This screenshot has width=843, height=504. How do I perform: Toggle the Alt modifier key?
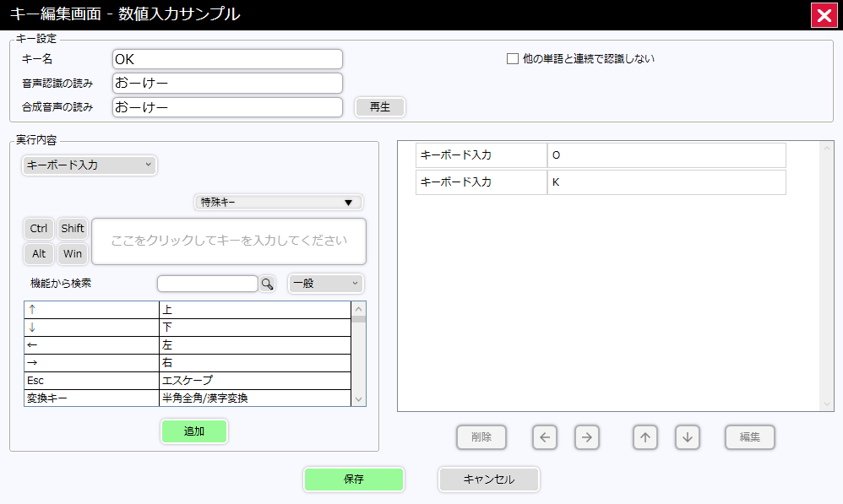click(x=39, y=253)
